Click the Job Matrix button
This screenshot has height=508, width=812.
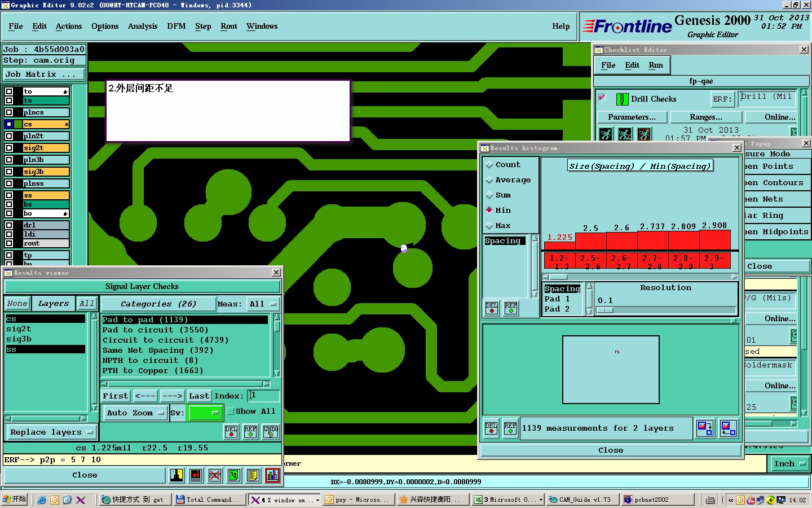pos(44,75)
